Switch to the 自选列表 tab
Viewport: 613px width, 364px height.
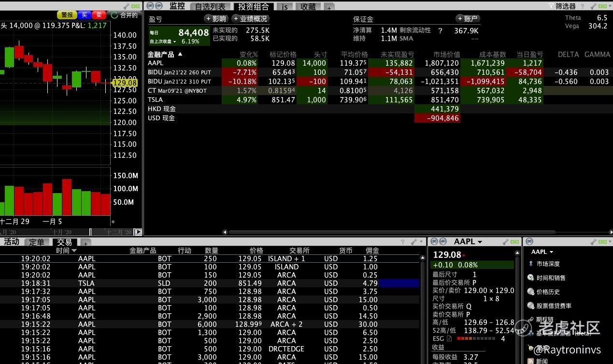(210, 7)
